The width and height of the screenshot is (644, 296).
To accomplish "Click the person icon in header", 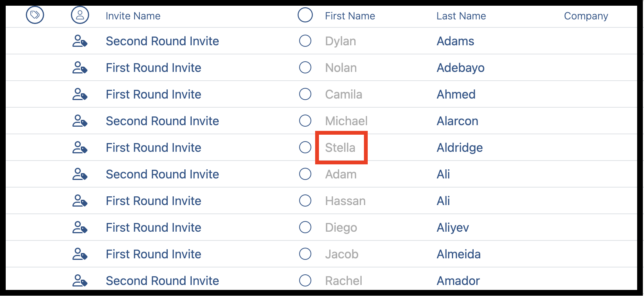I will (x=80, y=15).
